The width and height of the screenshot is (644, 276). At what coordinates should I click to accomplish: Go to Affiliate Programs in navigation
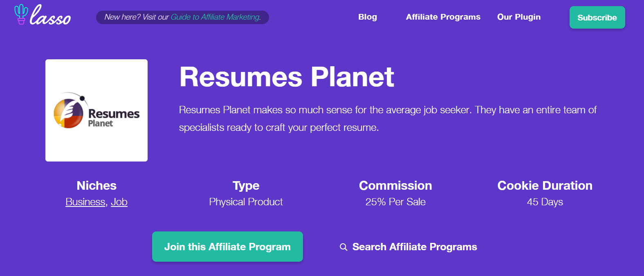click(x=443, y=17)
